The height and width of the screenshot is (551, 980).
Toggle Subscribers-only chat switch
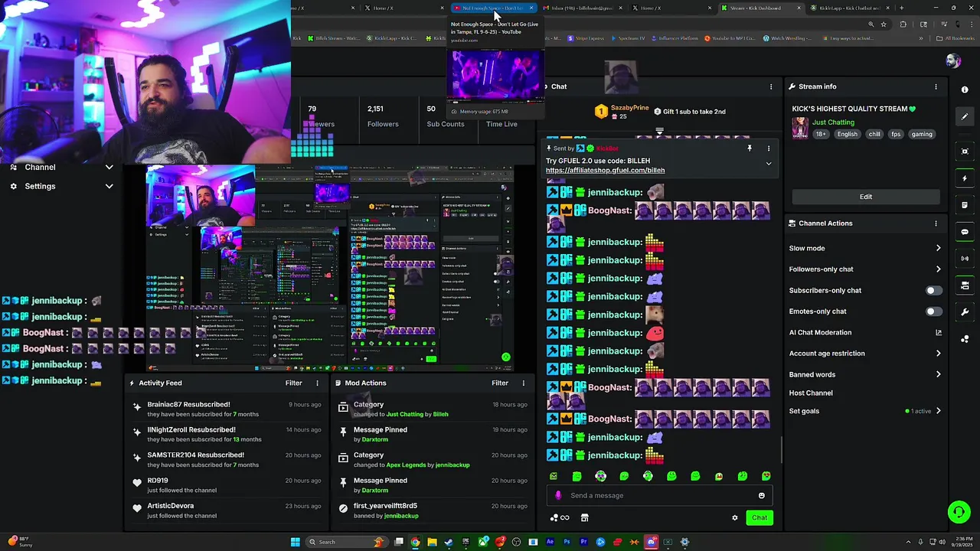point(933,291)
